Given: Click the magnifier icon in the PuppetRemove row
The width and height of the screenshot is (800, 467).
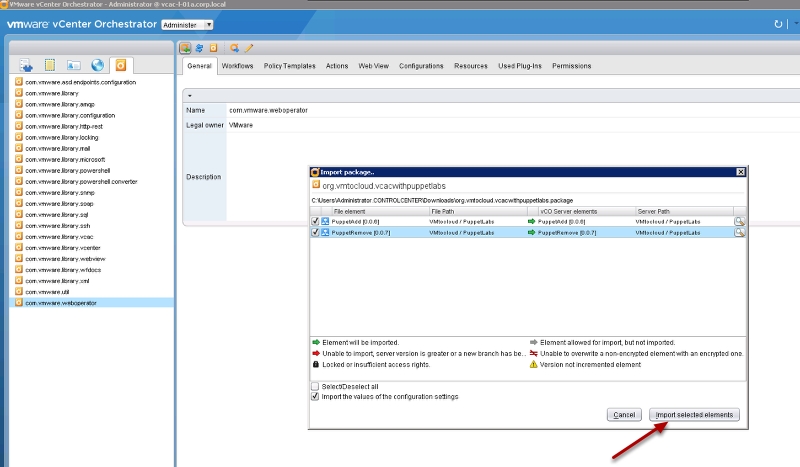Looking at the screenshot, I should pos(739,232).
